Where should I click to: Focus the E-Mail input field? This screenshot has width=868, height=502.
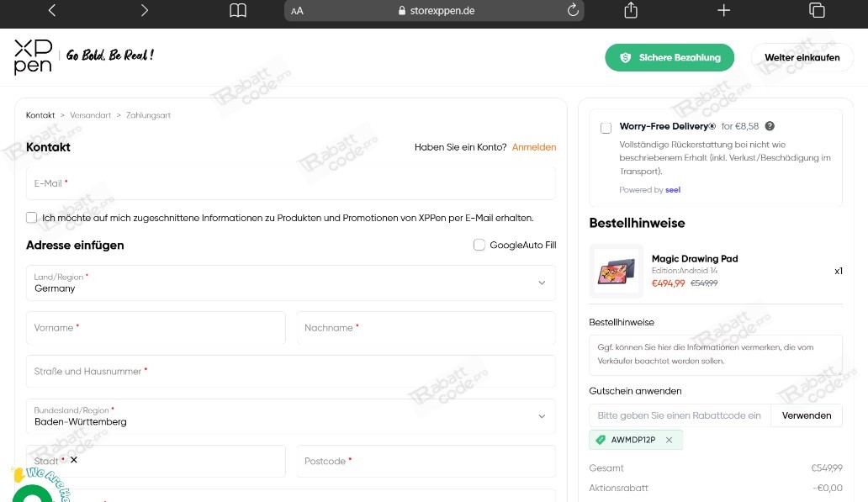coord(291,183)
